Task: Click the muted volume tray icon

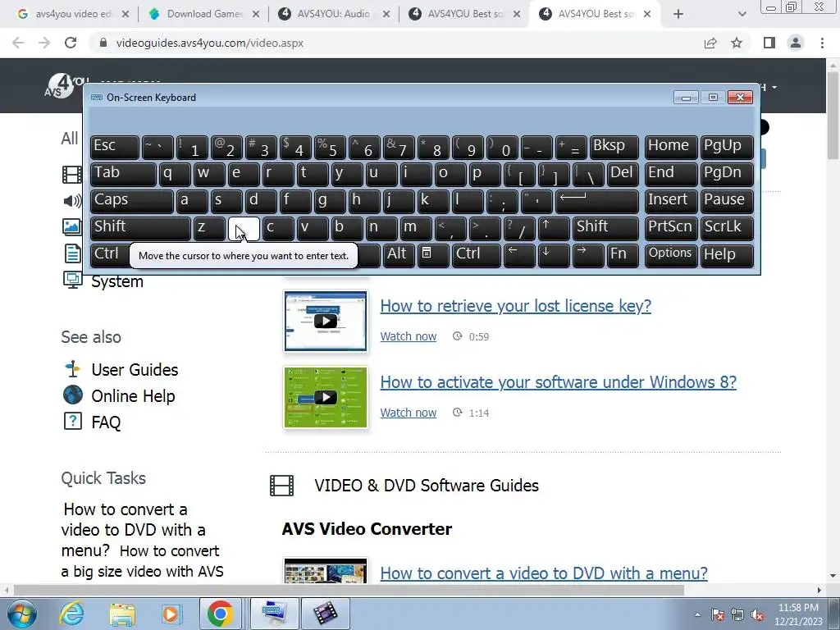Action: [x=757, y=615]
